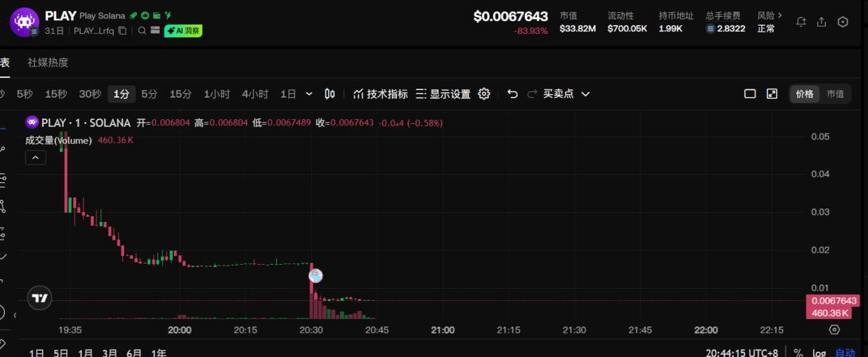Image resolution: width=868 pixels, height=357 pixels.
Task: Click the TradingView logo on the chart
Action: (40, 298)
